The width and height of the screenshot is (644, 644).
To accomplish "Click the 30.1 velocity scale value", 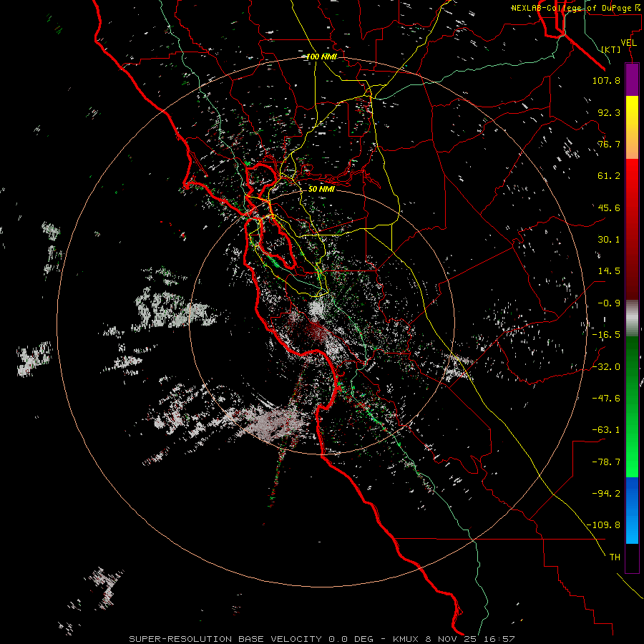I will [609, 240].
